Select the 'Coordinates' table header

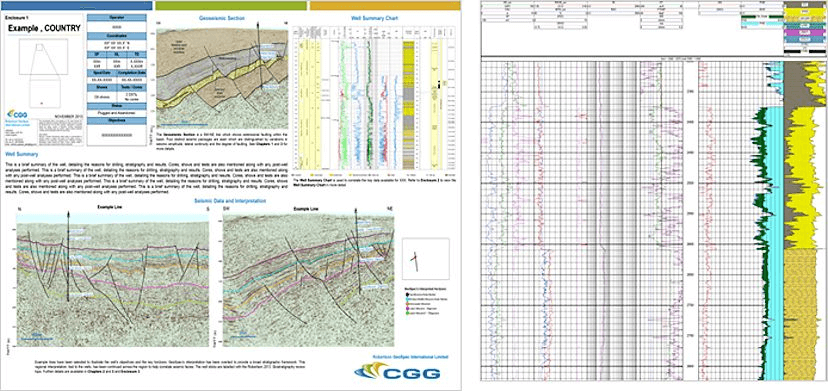pos(116,36)
